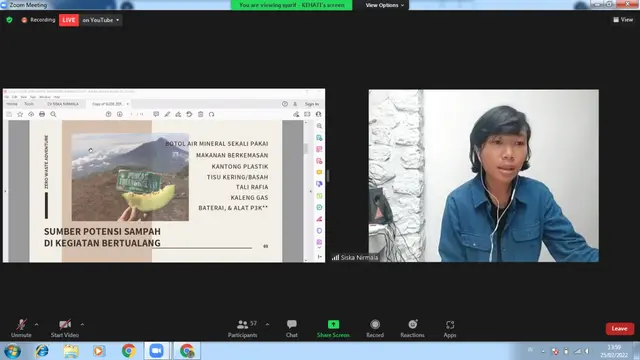Switch to CV SISKA NIRMALA document tab
The width and height of the screenshot is (640, 360).
click(x=63, y=104)
